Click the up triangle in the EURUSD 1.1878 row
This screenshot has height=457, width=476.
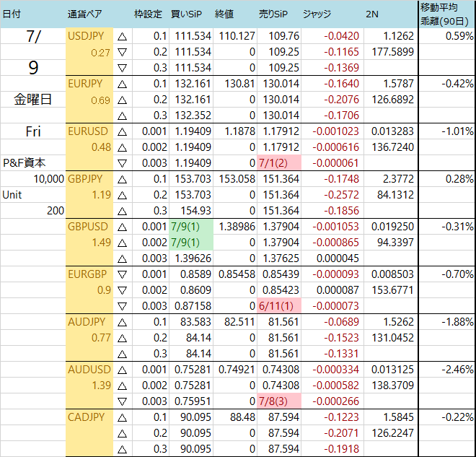(122, 132)
